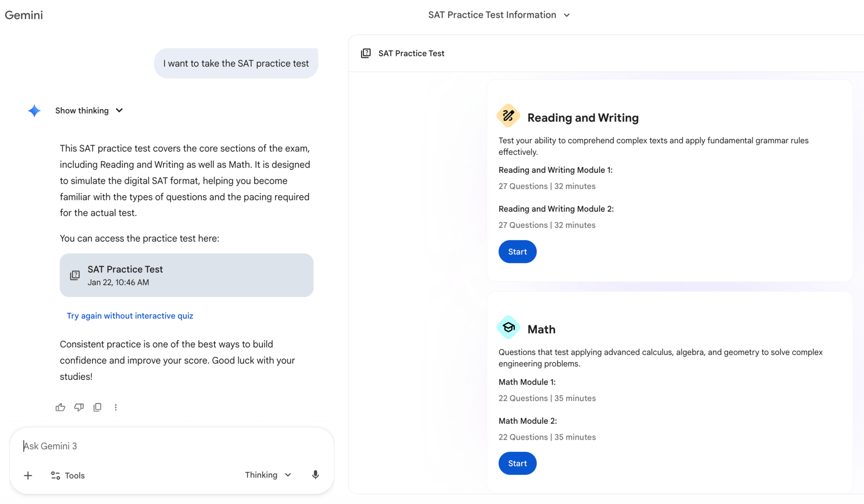Copy the response with copy icon
Image resolution: width=864 pixels, height=504 pixels.
[97, 407]
